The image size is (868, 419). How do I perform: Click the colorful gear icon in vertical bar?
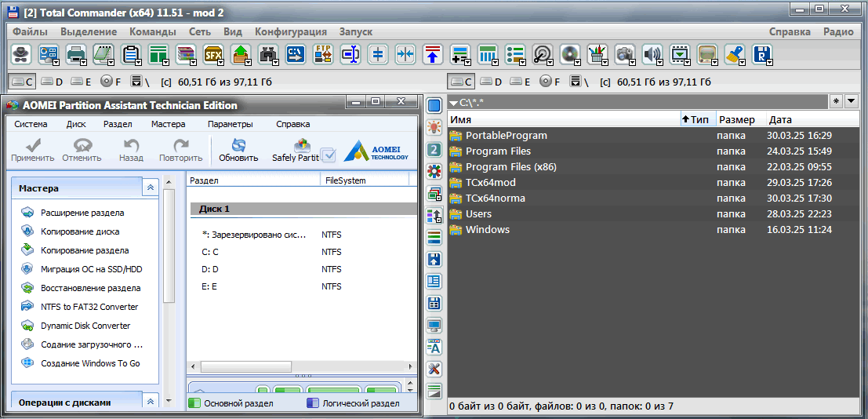coord(434,171)
